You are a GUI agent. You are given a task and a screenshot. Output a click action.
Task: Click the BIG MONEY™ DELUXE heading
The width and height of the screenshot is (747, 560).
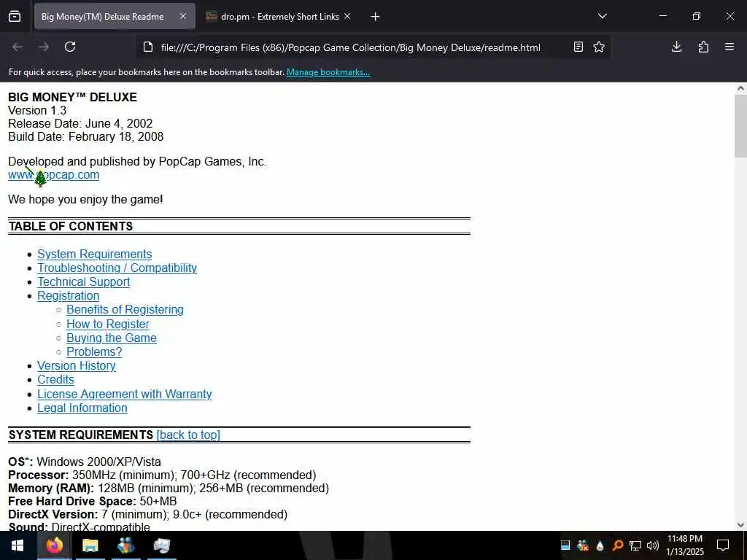(72, 97)
